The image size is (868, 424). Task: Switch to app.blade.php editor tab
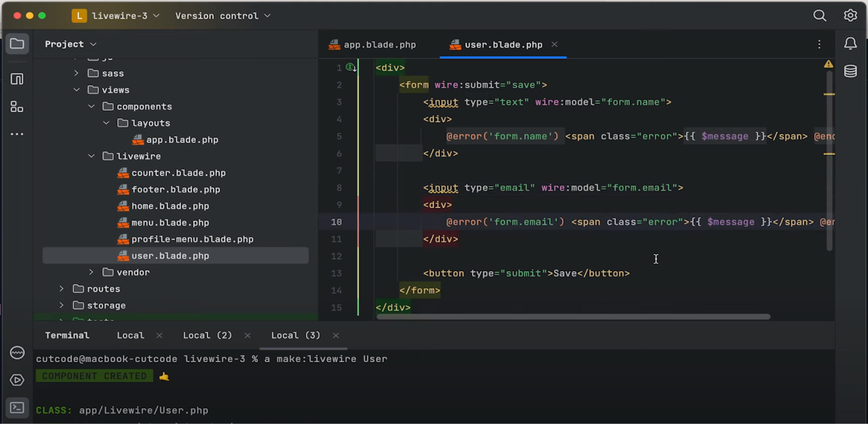(373, 44)
